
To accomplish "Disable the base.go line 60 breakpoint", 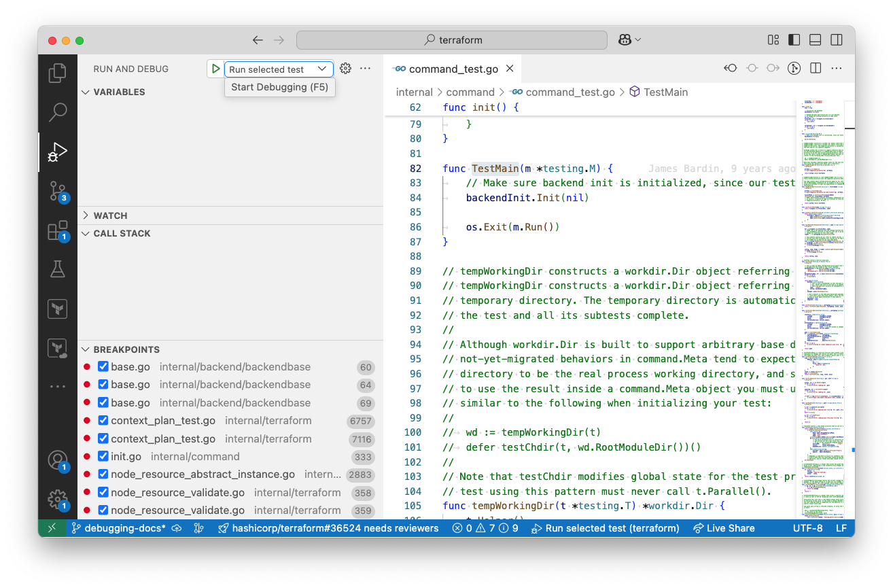I will 104,366.
